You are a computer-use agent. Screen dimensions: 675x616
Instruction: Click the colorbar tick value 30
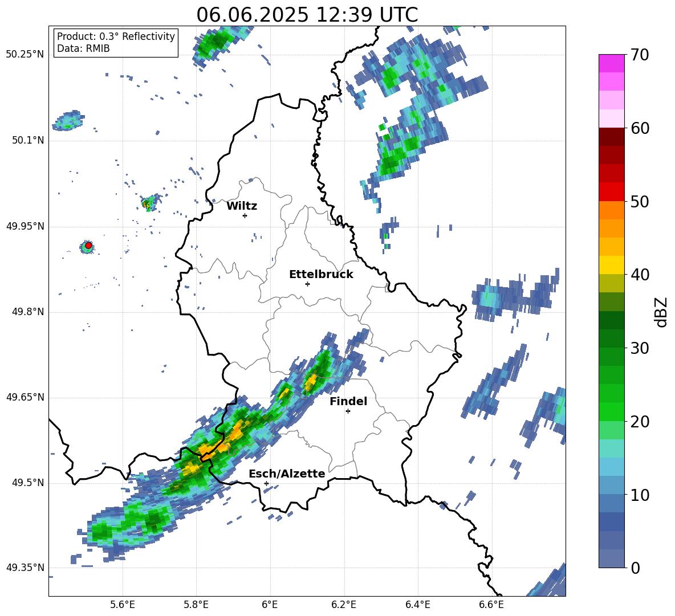click(640, 348)
